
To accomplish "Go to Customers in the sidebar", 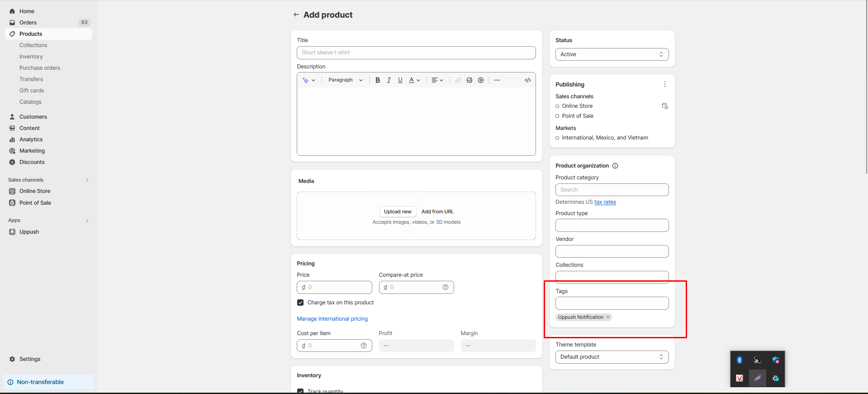I will click(33, 117).
